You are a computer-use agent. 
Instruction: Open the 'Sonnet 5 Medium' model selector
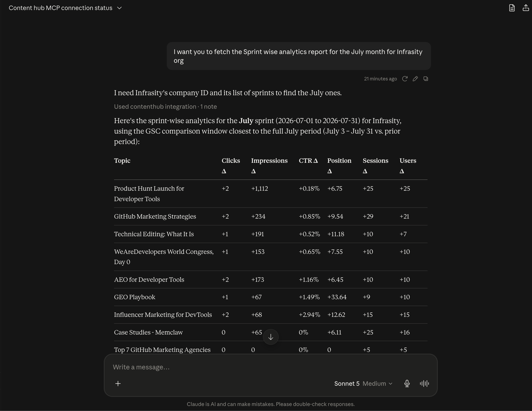[363, 384]
